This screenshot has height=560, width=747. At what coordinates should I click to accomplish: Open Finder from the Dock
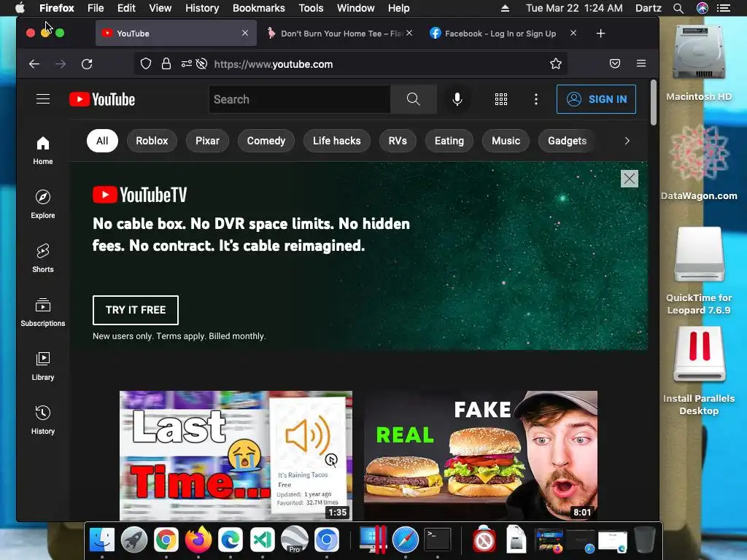point(102,540)
